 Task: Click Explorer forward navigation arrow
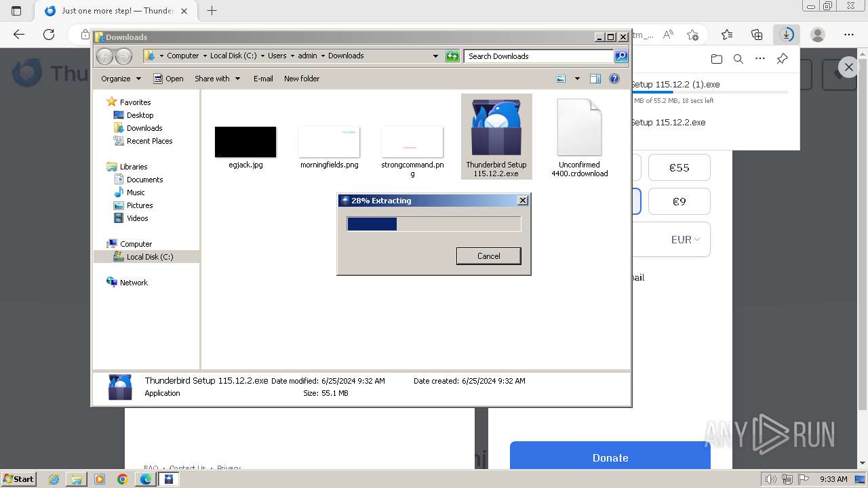click(123, 56)
